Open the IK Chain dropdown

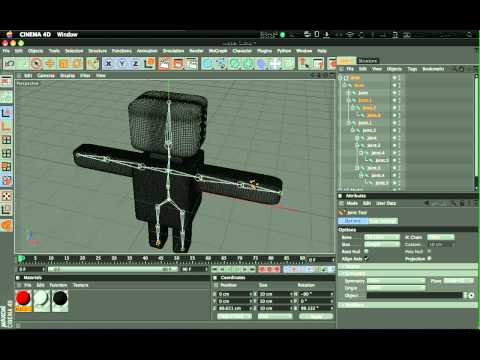(441, 237)
